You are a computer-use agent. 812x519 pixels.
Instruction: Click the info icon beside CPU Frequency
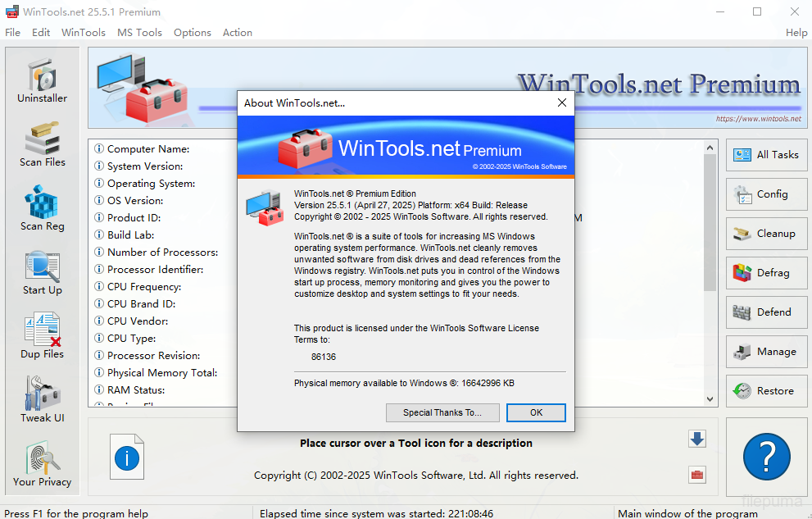coord(99,286)
